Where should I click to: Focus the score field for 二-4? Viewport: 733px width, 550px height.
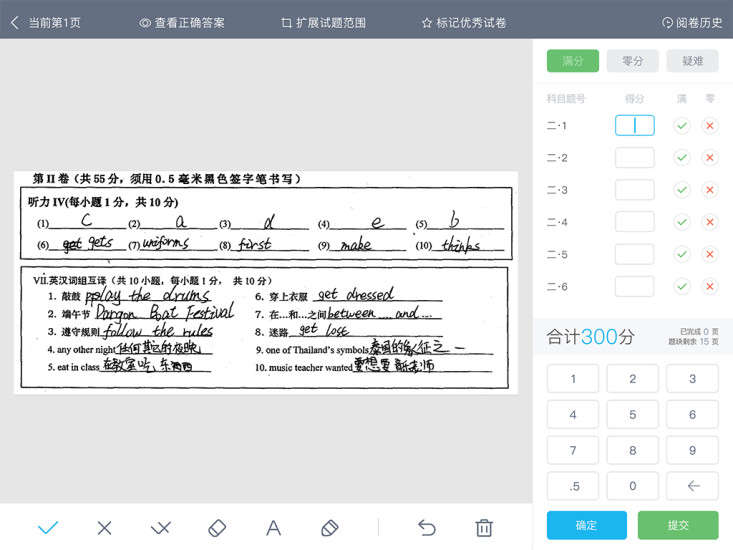[x=634, y=222]
